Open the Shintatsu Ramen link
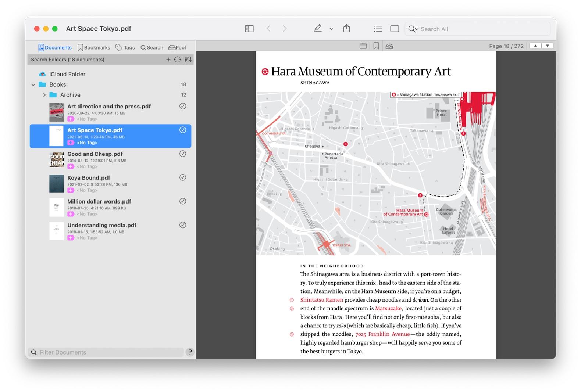581x392 pixels. [321, 300]
